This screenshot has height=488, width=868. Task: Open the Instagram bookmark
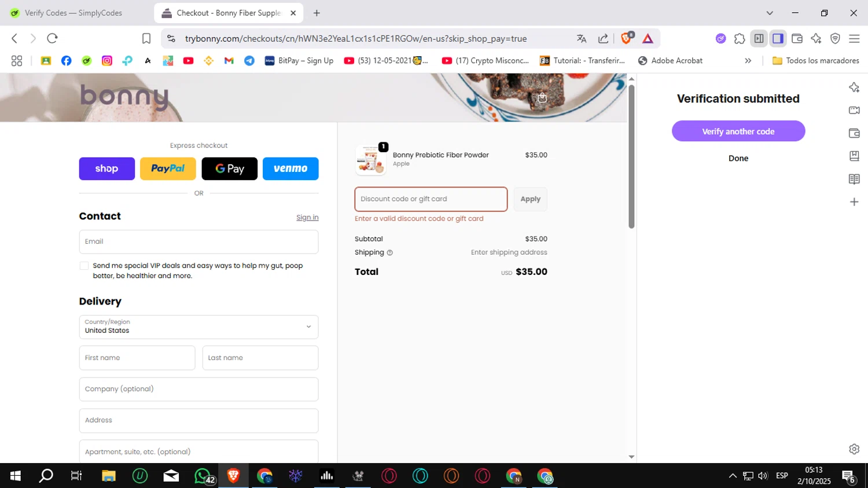click(x=107, y=60)
